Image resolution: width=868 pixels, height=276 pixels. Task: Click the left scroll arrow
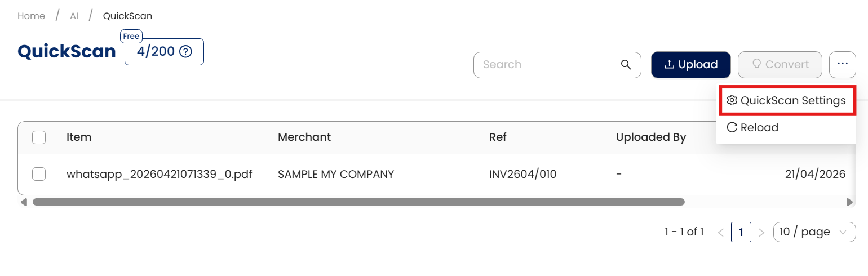24,202
